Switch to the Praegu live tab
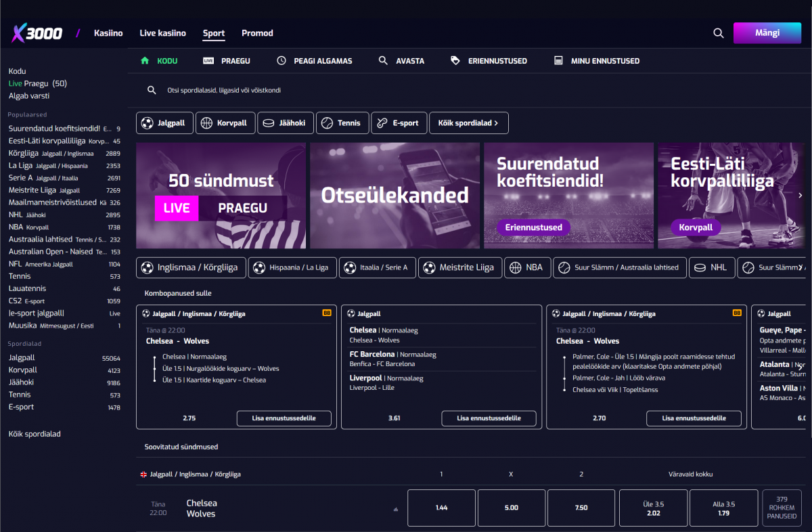Screen dimensions: 812x532 click(x=227, y=61)
